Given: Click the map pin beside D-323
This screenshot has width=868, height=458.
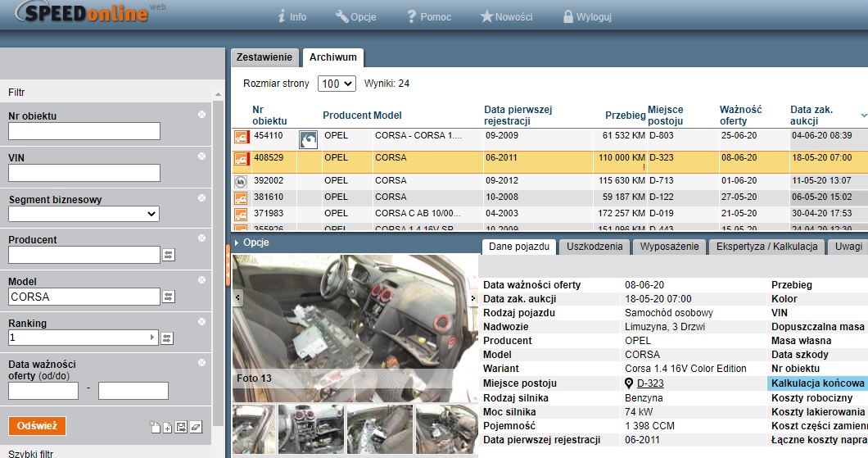Looking at the screenshot, I should click(629, 383).
